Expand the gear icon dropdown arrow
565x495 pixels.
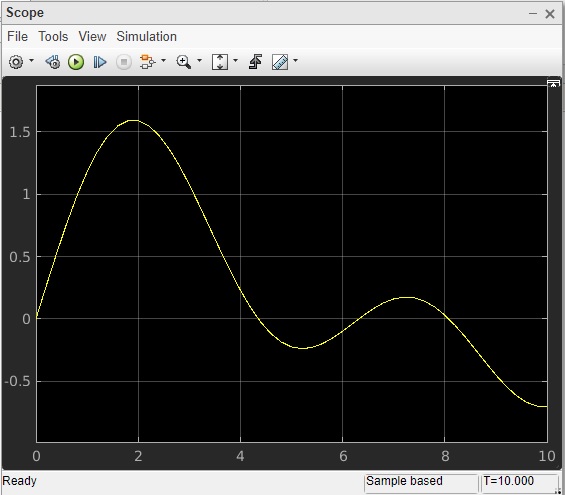[x=32, y=61]
